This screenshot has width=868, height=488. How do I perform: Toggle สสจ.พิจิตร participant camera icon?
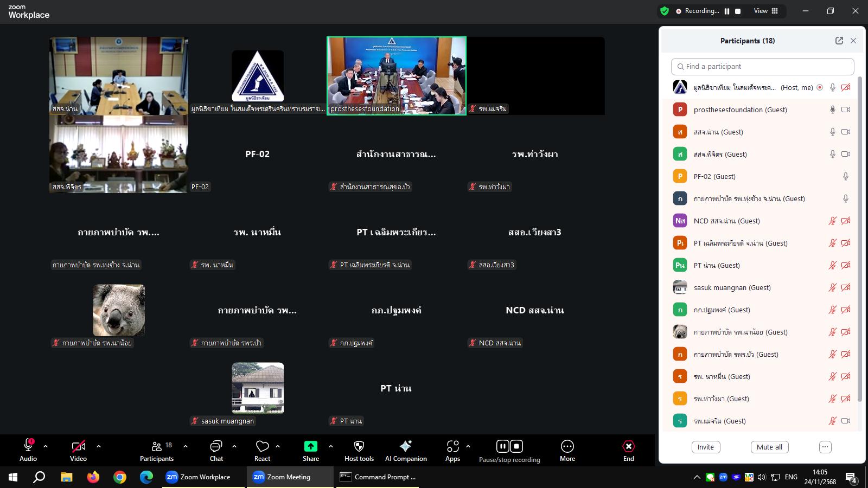(x=846, y=154)
